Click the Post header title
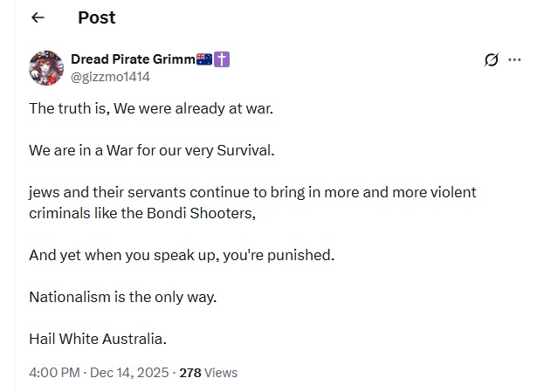Screen dimensions: 537x392 tap(96, 17)
